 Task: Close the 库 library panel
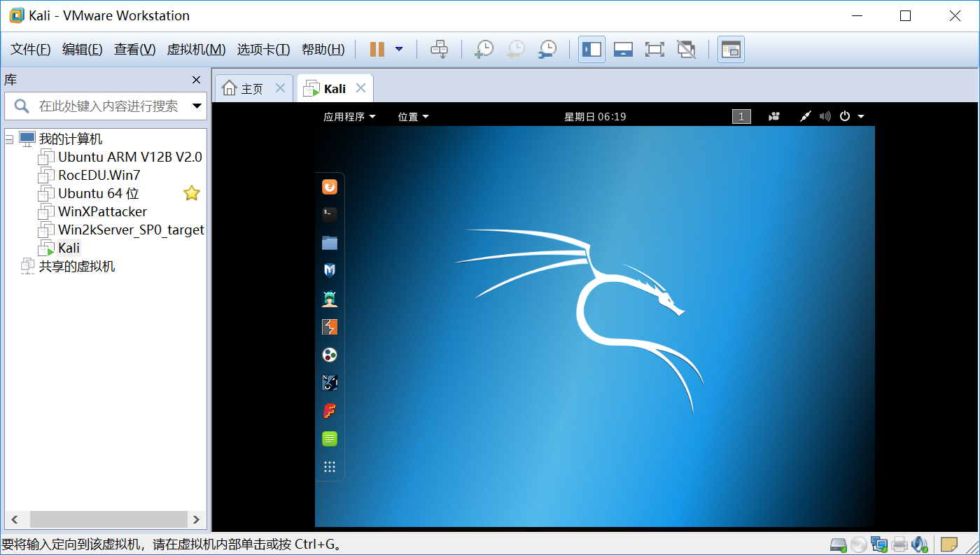tap(196, 80)
